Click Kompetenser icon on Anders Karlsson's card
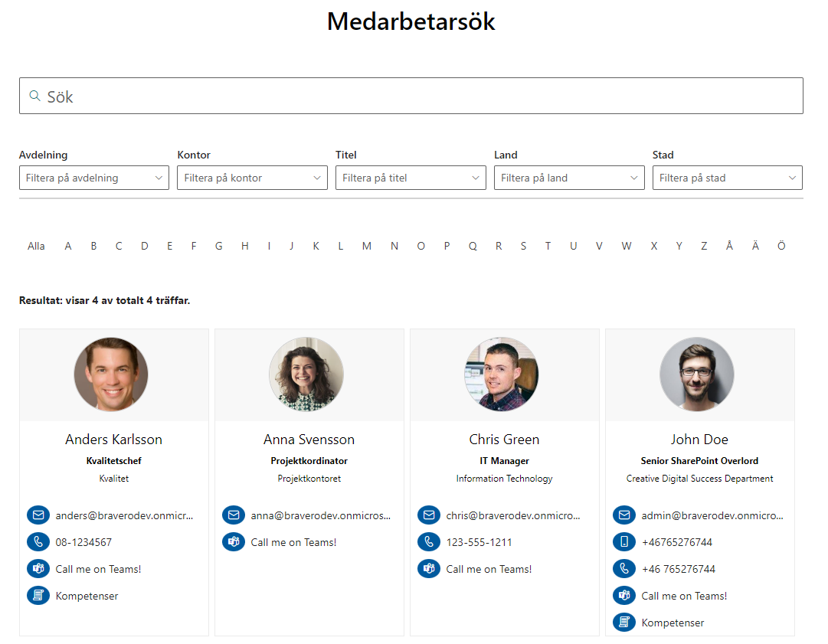This screenshot has height=644, width=828. tap(38, 596)
